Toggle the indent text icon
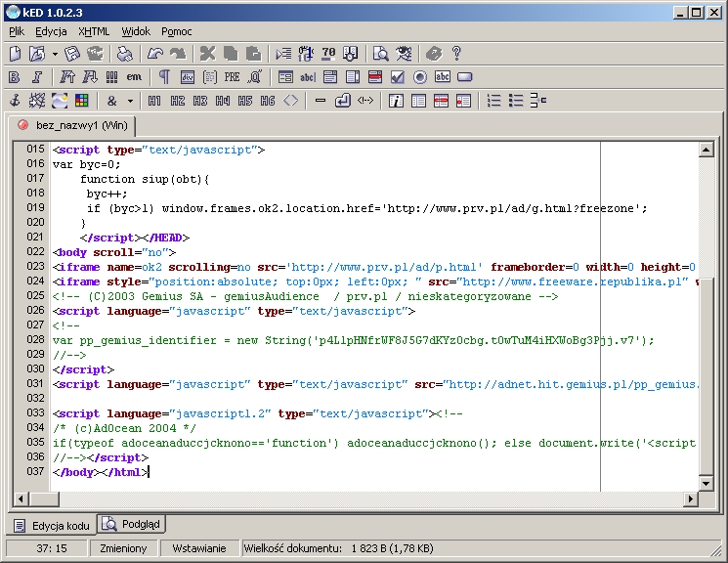This screenshot has width=728, height=563. tap(283, 54)
